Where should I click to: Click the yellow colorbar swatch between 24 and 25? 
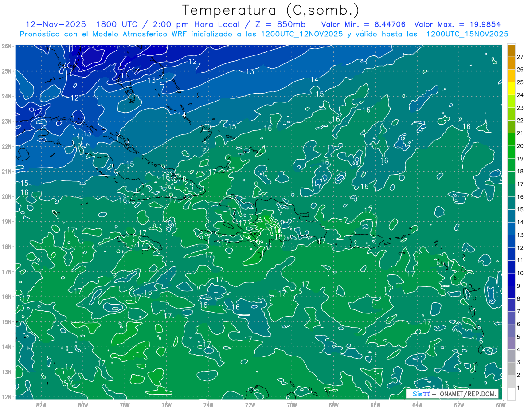[x=512, y=88]
